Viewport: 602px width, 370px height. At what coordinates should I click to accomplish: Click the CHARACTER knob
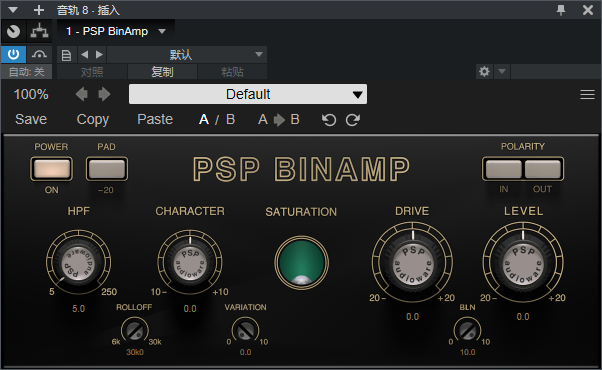[190, 263]
